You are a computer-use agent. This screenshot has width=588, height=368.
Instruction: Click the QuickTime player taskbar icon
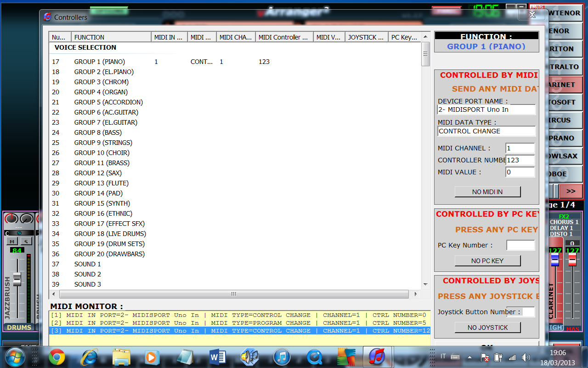click(x=314, y=356)
